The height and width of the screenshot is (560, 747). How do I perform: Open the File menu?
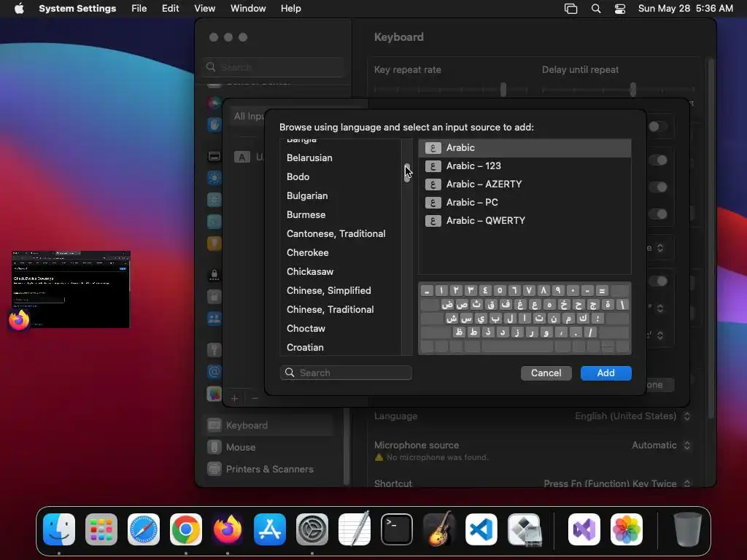139,9
